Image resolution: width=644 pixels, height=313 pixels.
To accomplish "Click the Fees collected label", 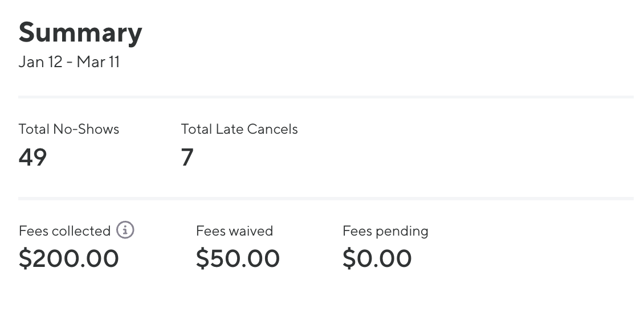I will 64,231.
